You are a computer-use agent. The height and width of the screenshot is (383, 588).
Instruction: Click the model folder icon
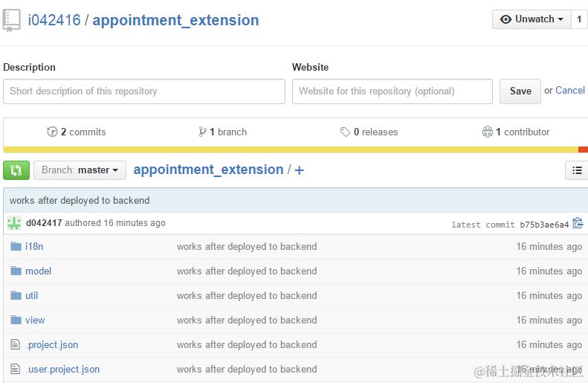16,271
